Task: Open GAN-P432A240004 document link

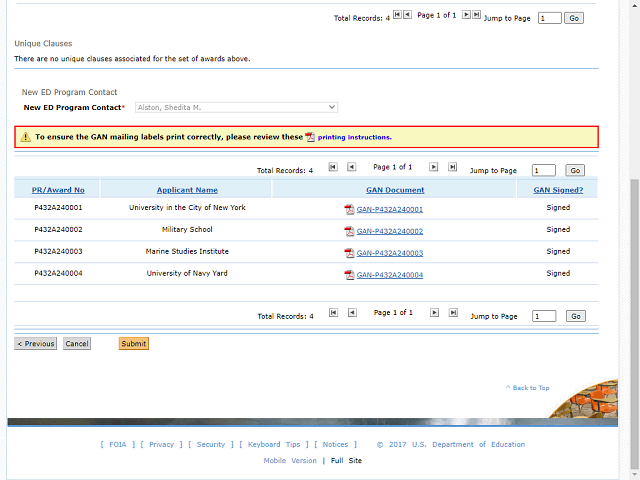Action: coord(389,275)
